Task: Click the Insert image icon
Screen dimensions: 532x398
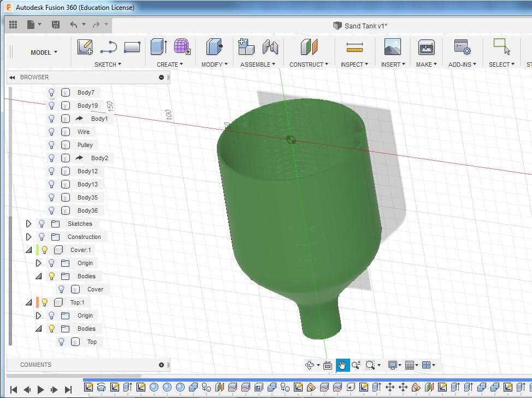Action: pos(392,47)
